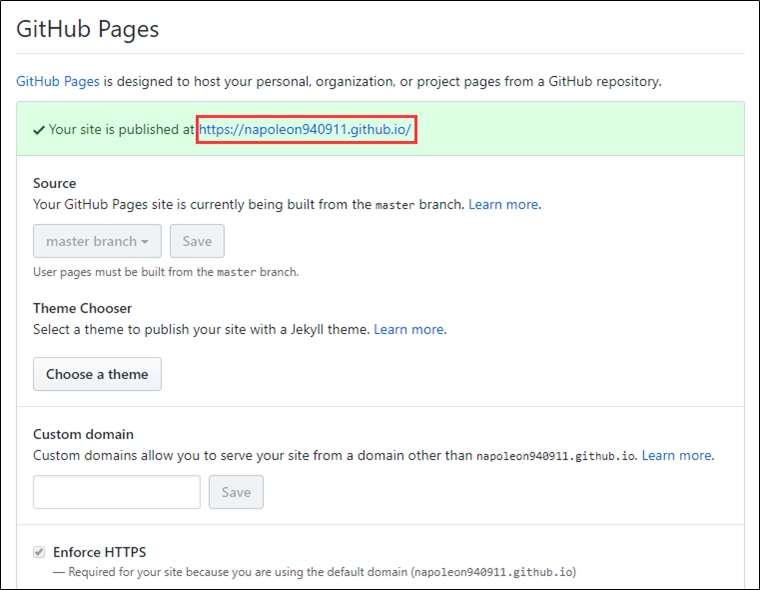Viewport: 760px width, 590px height.
Task: Click 'User pages must be built from' note
Action: point(166,272)
